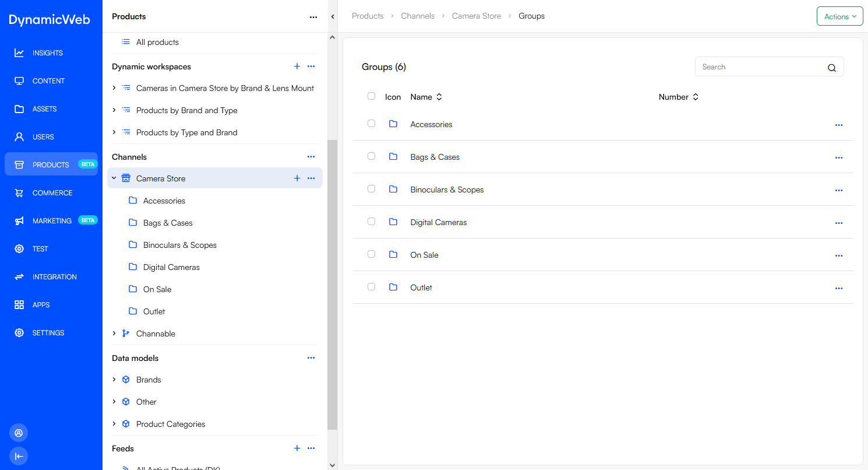The image size is (868, 470).
Task: Select Digital Cameras folder in tree
Action: click(171, 267)
